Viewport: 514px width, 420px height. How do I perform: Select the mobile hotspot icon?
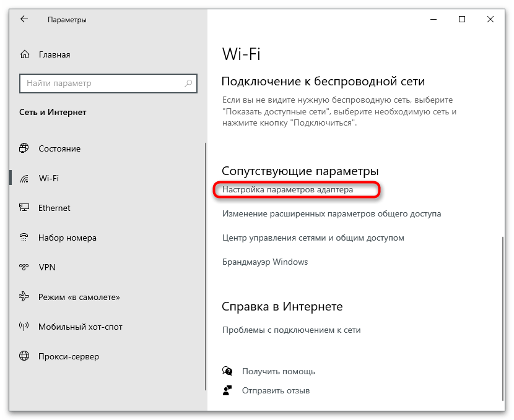pyautogui.click(x=24, y=327)
